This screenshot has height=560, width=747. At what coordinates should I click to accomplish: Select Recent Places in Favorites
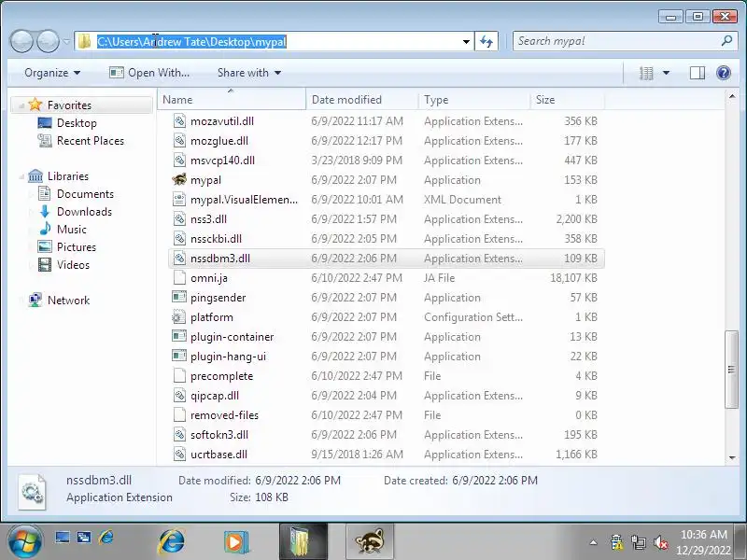tap(90, 141)
